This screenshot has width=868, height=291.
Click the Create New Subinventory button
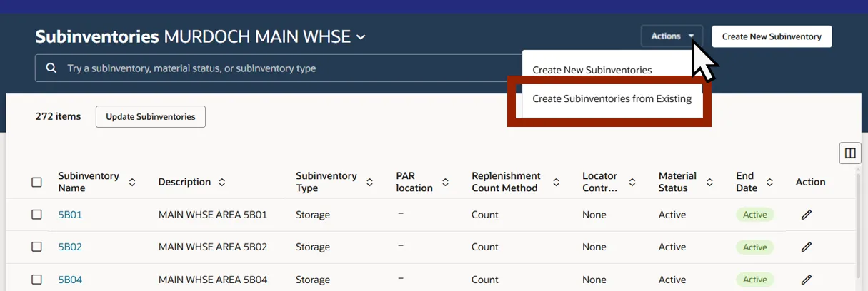tap(772, 36)
